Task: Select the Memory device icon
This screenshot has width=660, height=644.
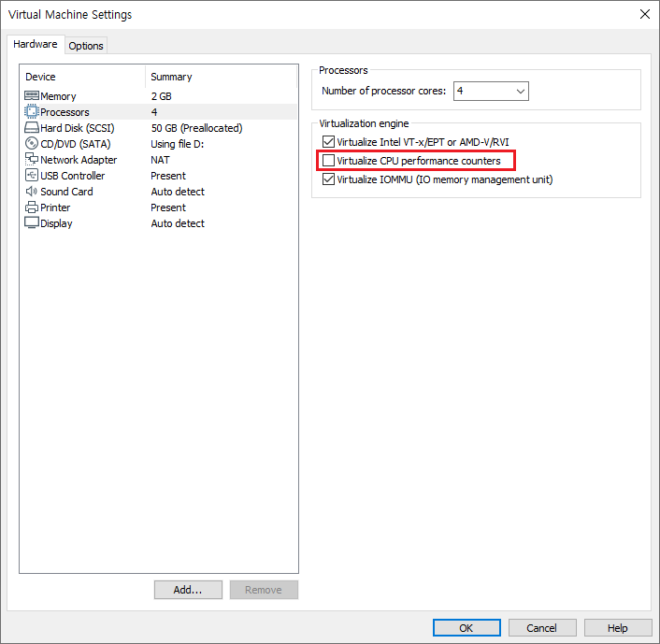Action: (32, 95)
